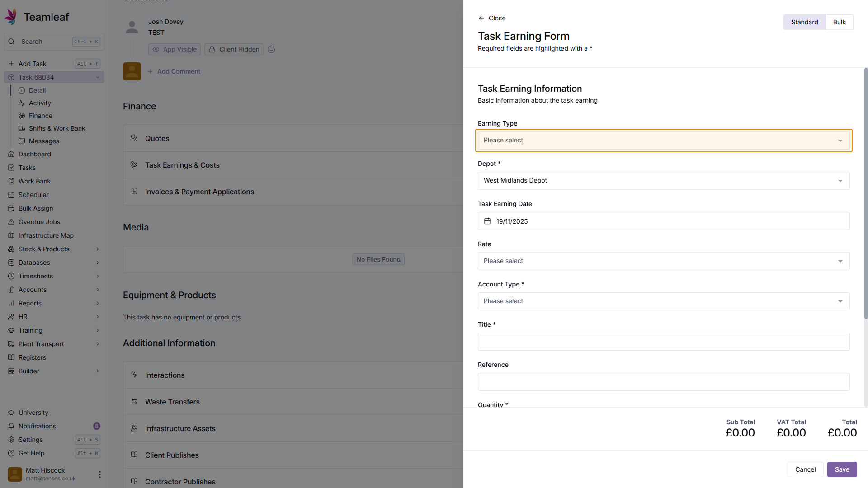Open the Finance item under Task 68034
The image size is (868, 488).
(41, 116)
